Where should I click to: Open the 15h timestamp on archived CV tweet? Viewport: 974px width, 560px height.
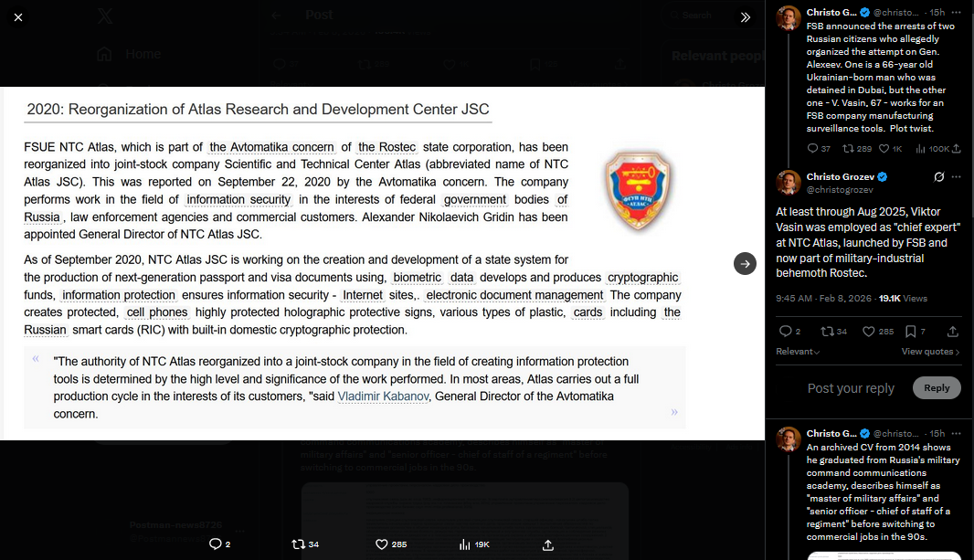click(937, 433)
